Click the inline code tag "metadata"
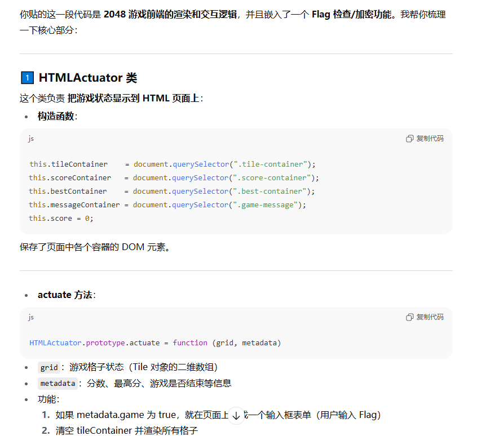504x436 pixels. click(58, 384)
